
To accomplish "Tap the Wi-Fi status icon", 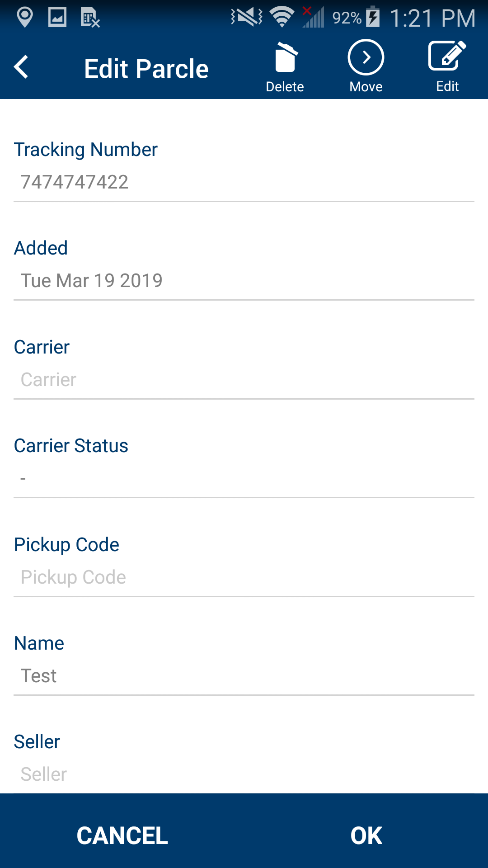I will point(282,18).
